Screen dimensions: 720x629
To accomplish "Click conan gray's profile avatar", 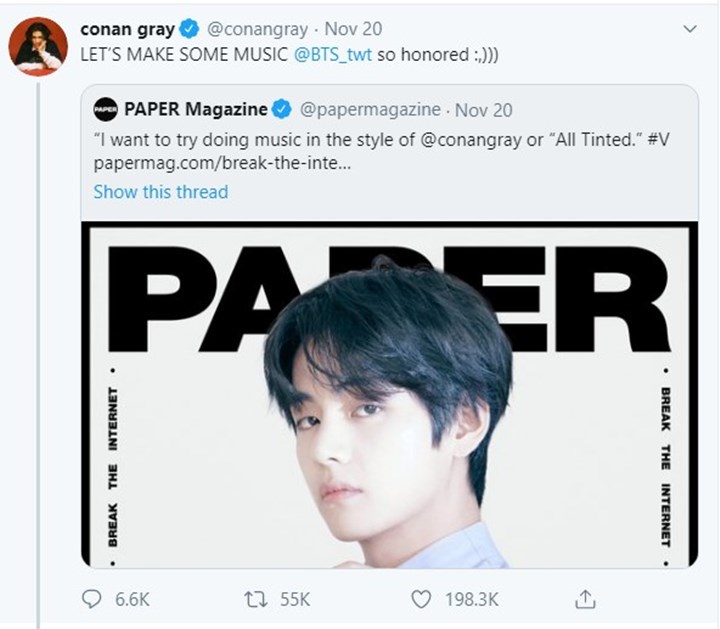I will click(39, 46).
